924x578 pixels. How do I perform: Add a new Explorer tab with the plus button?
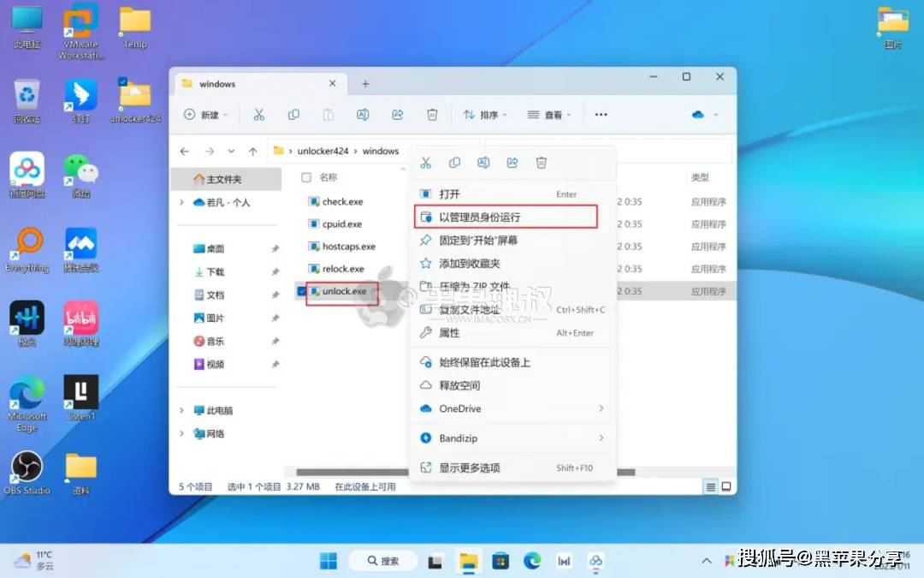tap(365, 84)
